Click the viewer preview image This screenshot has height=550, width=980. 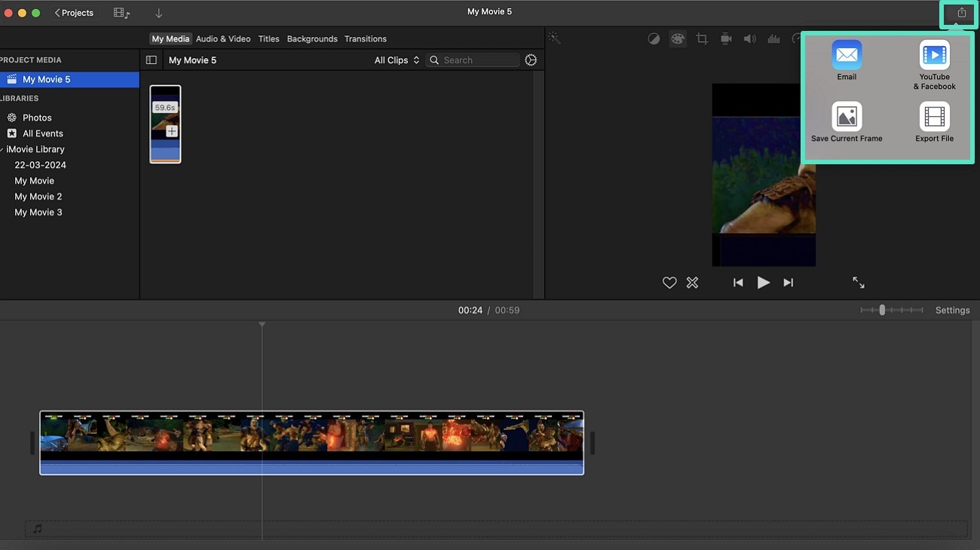click(x=764, y=175)
